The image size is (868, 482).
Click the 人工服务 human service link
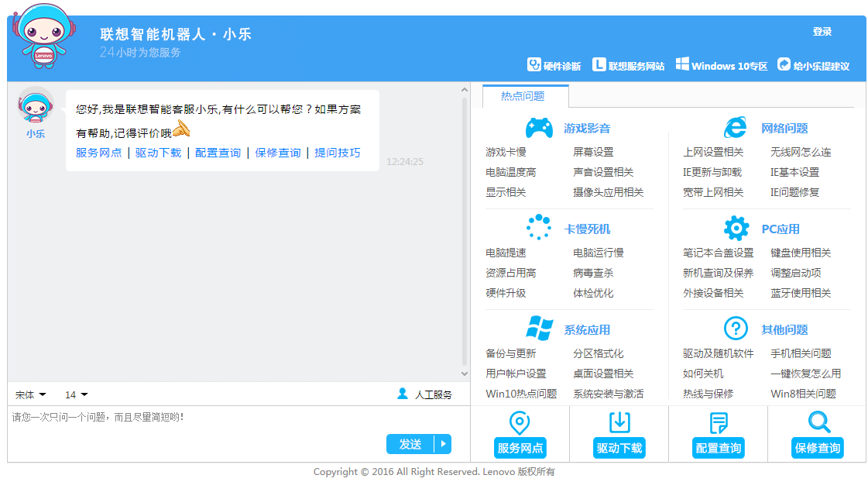coord(434,395)
